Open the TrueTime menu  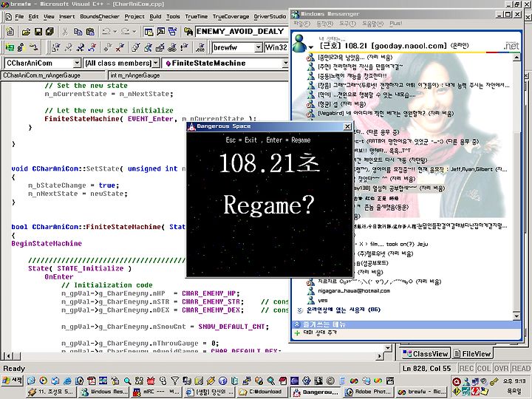tap(196, 16)
